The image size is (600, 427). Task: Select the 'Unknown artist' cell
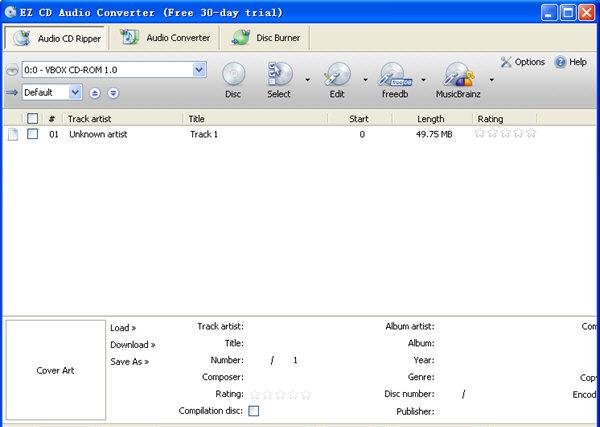pyautogui.click(x=98, y=134)
